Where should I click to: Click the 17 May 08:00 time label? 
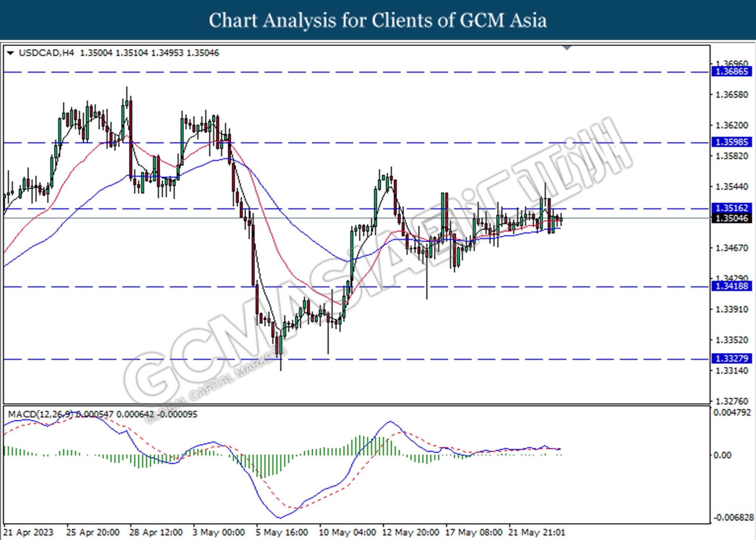tap(474, 532)
